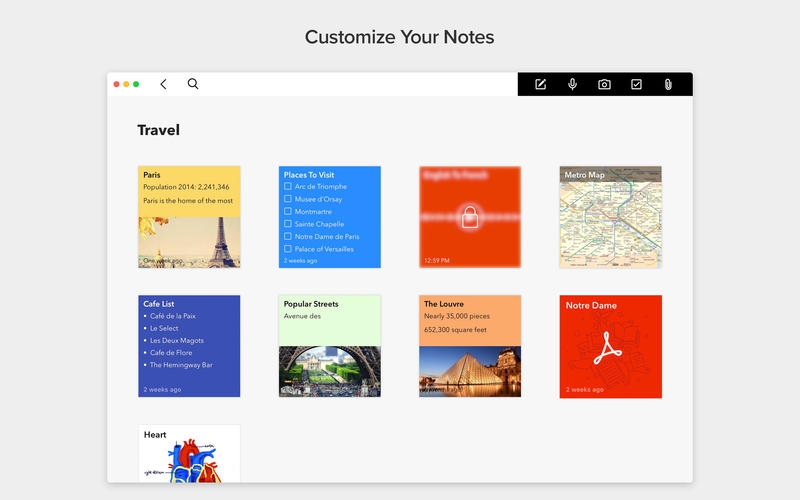The width and height of the screenshot is (800, 500).
Task: Attach a file with paperclip icon
Action: coord(668,84)
